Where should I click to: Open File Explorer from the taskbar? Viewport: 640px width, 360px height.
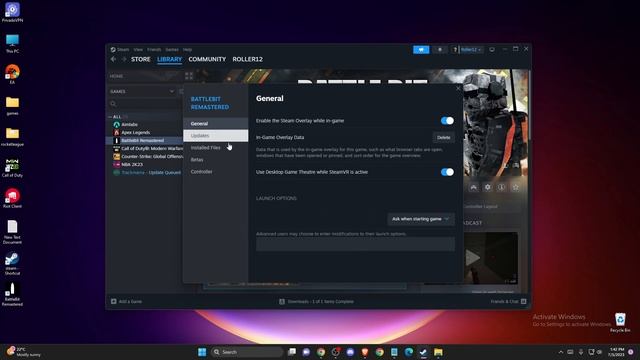438,352
